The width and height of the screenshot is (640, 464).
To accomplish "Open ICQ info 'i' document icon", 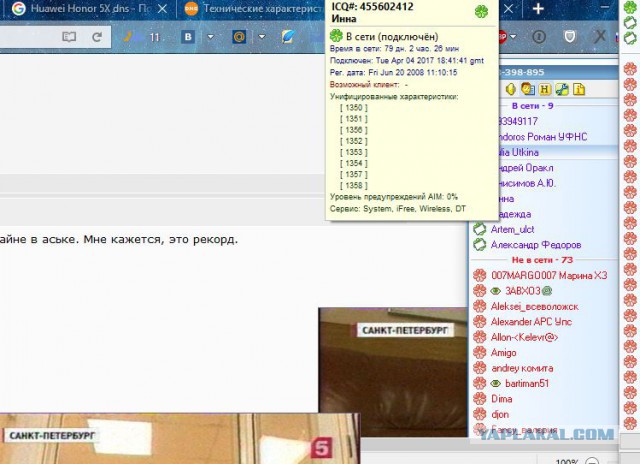I will pos(579,89).
